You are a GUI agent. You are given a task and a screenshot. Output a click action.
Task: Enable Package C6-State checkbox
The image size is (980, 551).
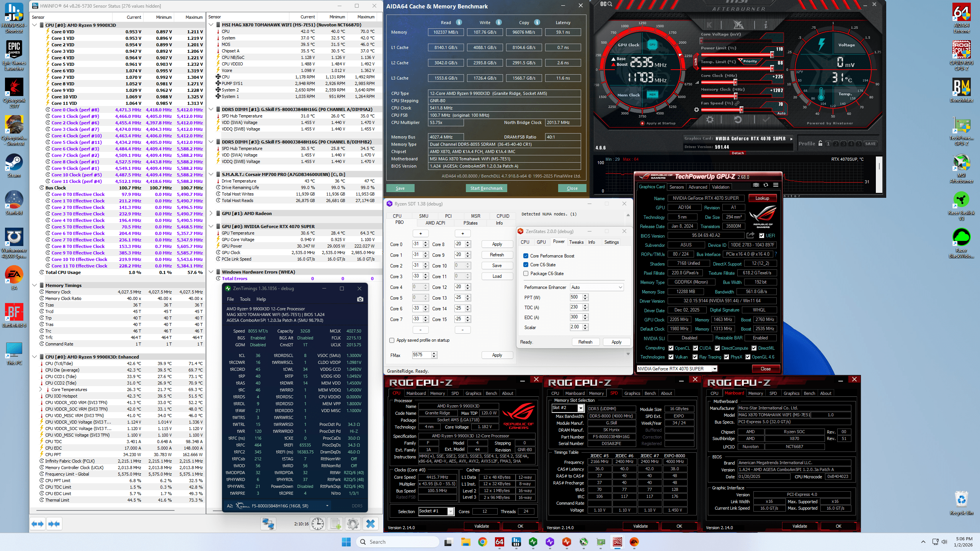[x=526, y=274]
